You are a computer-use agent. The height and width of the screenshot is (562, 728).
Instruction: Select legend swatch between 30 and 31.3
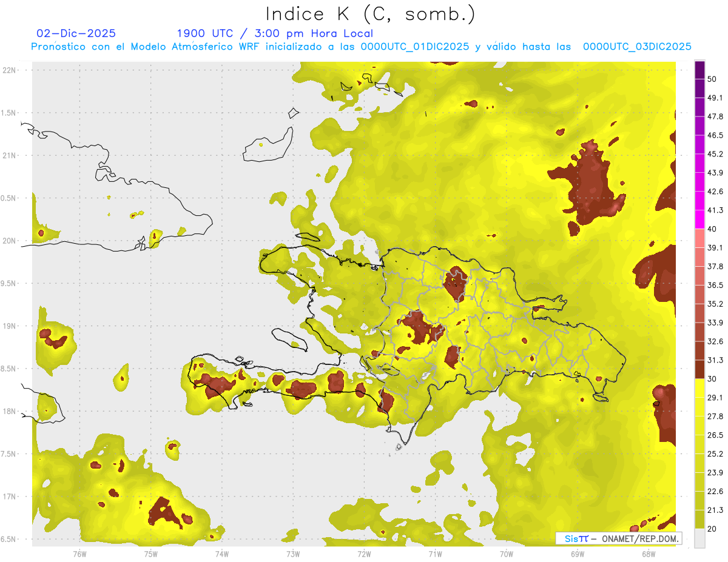[699, 369]
